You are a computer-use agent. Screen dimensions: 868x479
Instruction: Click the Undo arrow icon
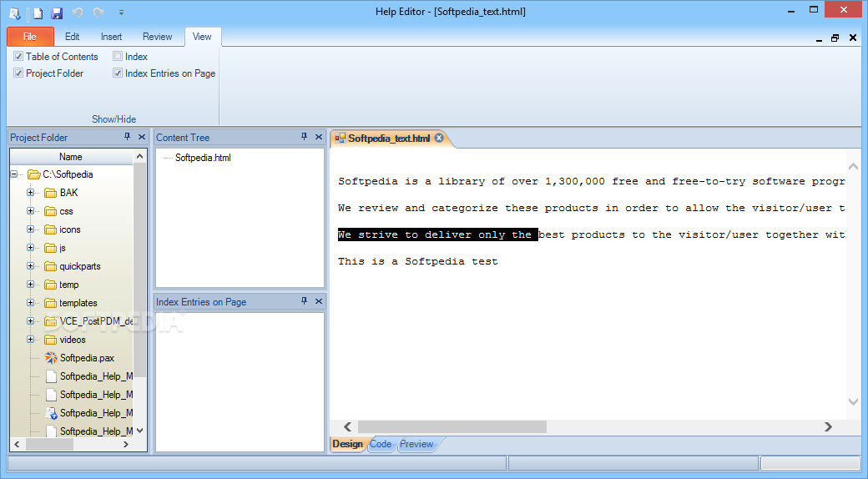(78, 13)
